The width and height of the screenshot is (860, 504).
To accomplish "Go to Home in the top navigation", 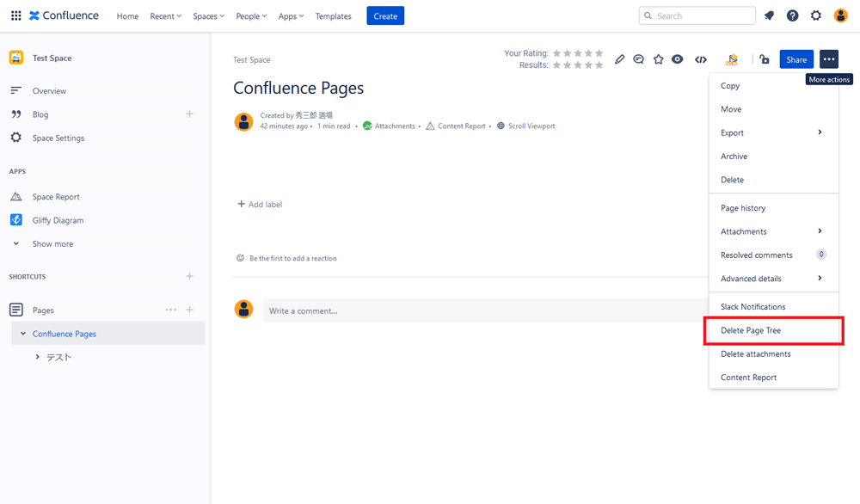I will click(127, 15).
